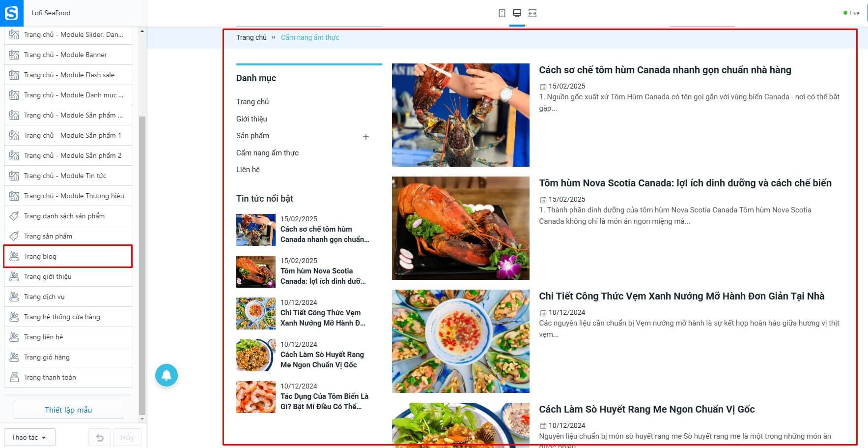Click sidebar scrollbar down arrow
This screenshot has height=448, width=868.
pos(142,419)
